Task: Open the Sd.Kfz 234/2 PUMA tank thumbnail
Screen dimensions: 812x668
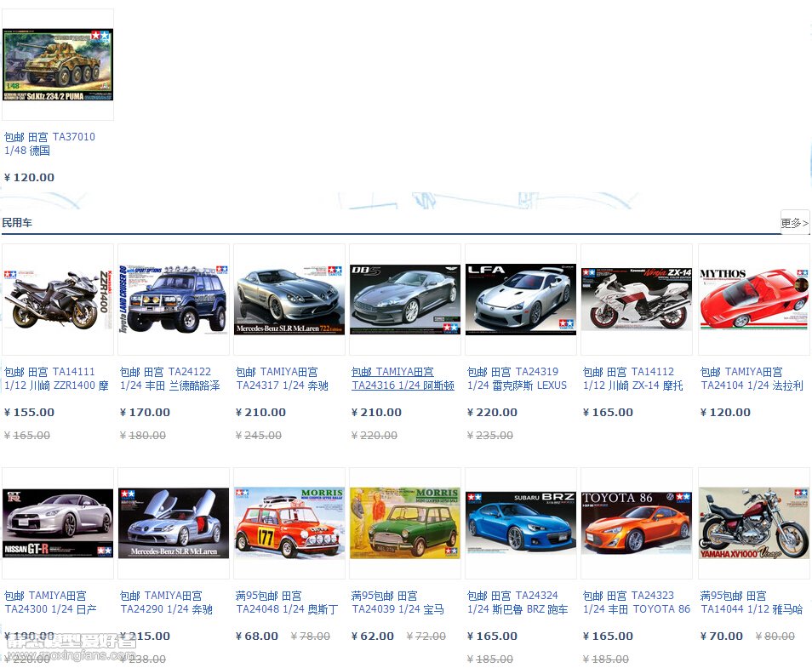Action: point(58,65)
